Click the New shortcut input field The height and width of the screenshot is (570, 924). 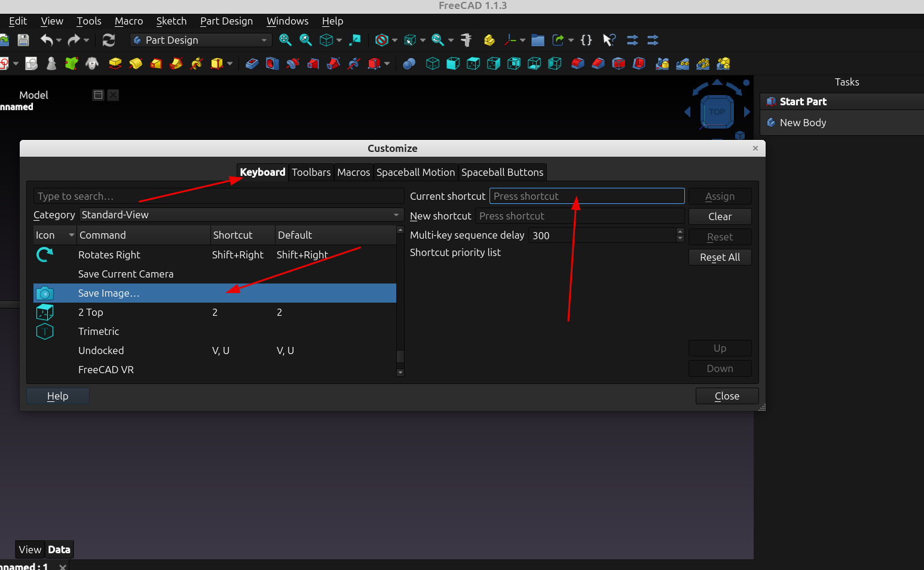pos(580,216)
